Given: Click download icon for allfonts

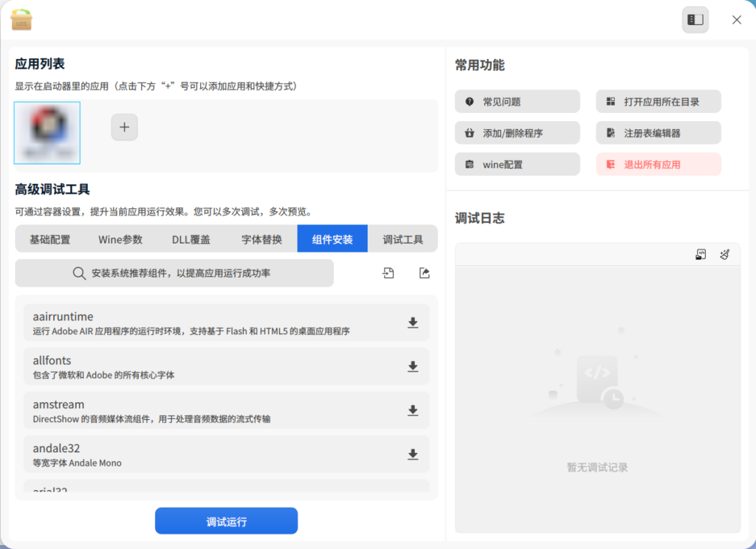Looking at the screenshot, I should point(413,367).
